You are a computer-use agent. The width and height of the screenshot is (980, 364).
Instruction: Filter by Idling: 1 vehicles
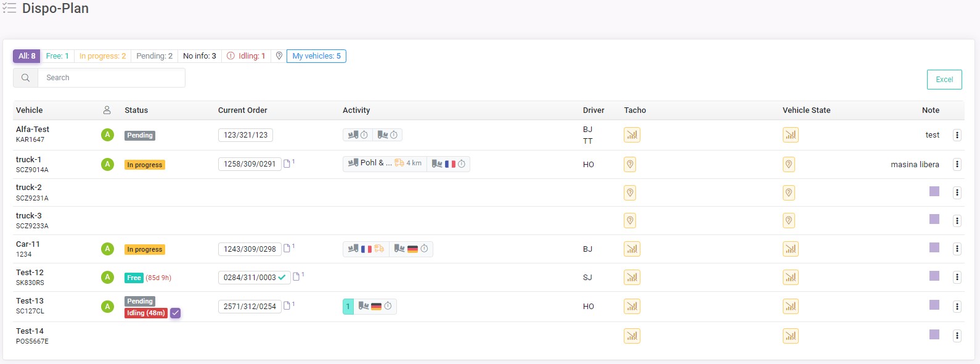(246, 56)
